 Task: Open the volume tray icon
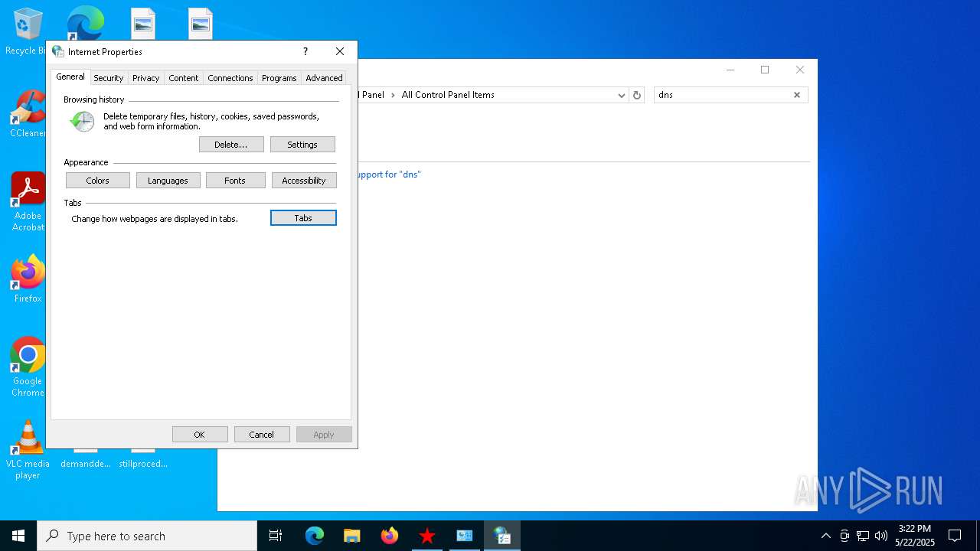(881, 536)
